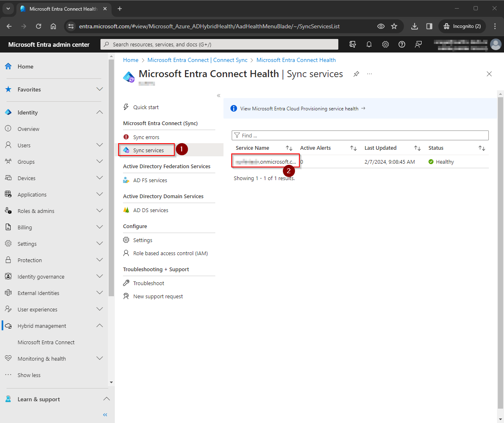Image resolution: width=504 pixels, height=423 pixels.
Task: Open the Troubleshoot menu item
Action: (148, 283)
